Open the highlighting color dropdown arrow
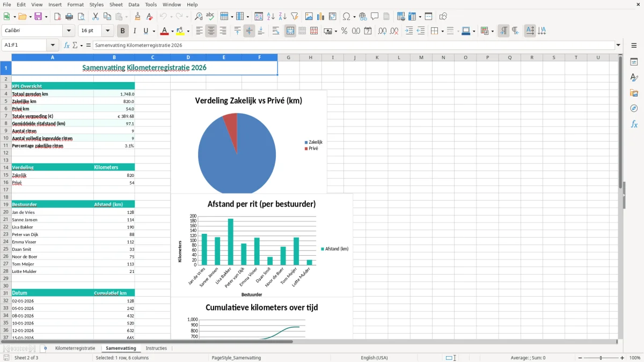 pyautogui.click(x=188, y=31)
